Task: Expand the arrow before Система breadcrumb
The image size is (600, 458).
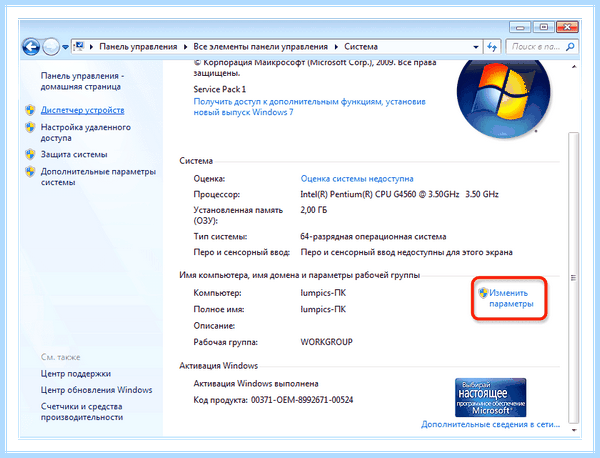Action: point(336,47)
